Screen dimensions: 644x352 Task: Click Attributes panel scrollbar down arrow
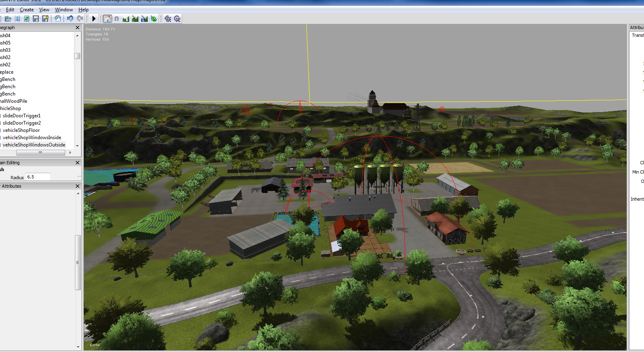tap(78, 347)
